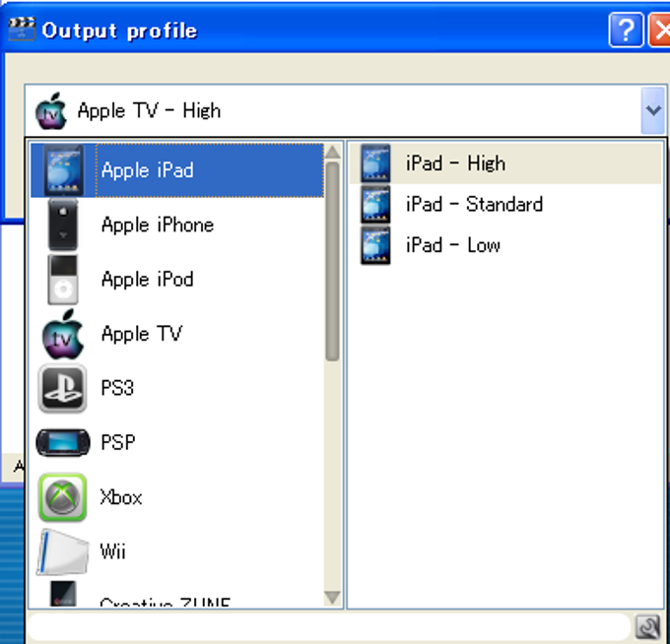
Task: Click the Apple TV logo icon in list
Action: click(63, 334)
